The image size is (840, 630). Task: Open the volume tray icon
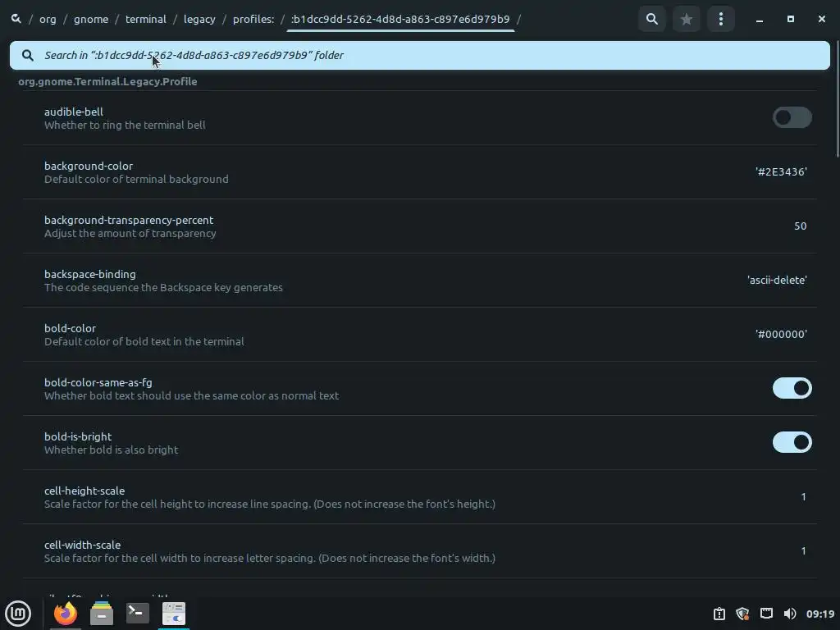click(790, 614)
